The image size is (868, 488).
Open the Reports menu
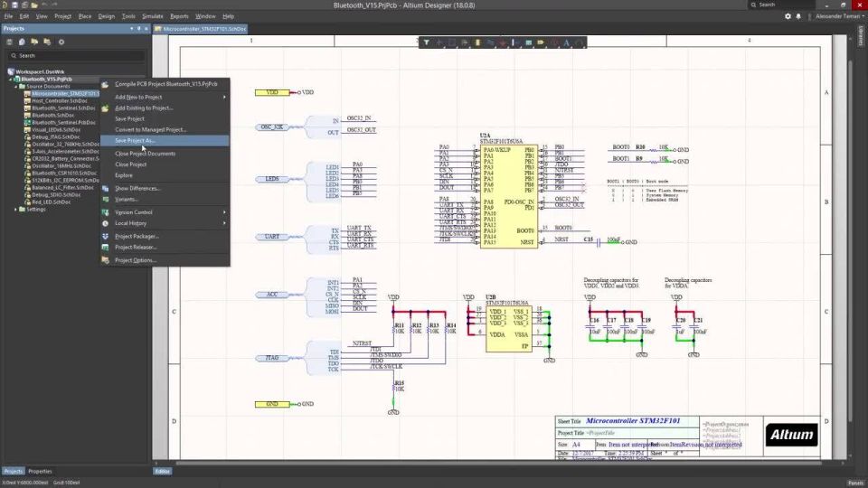179,16
